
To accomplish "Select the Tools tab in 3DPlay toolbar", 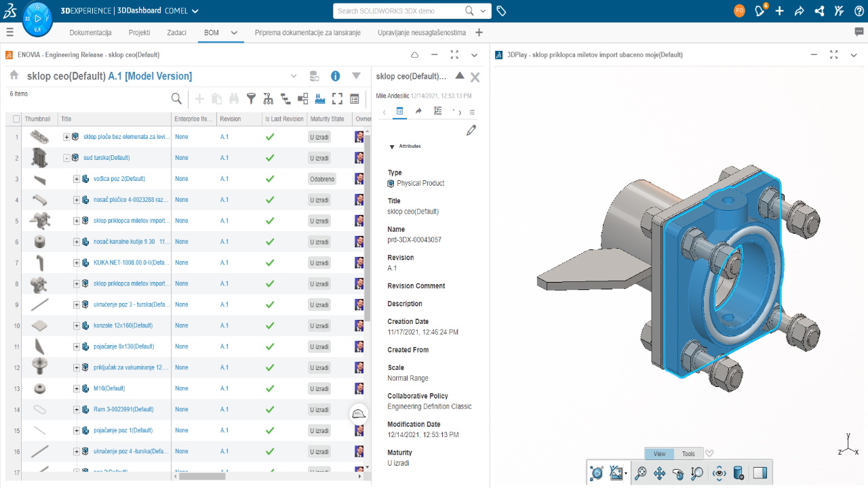I will pyautogui.click(x=688, y=454).
